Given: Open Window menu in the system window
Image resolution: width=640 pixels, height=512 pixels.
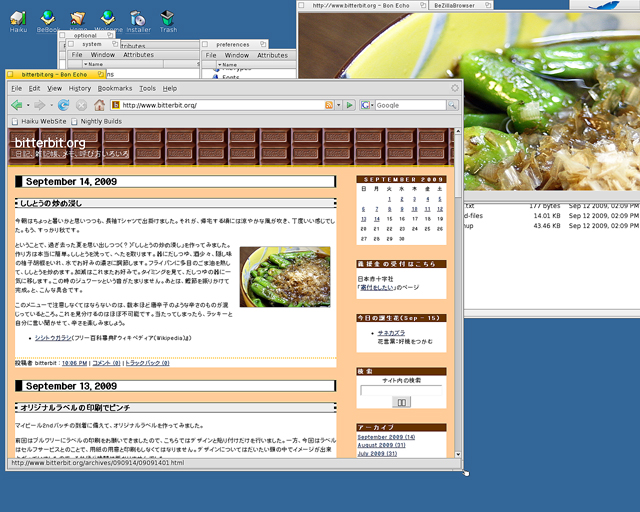Looking at the screenshot, I should coord(102,55).
